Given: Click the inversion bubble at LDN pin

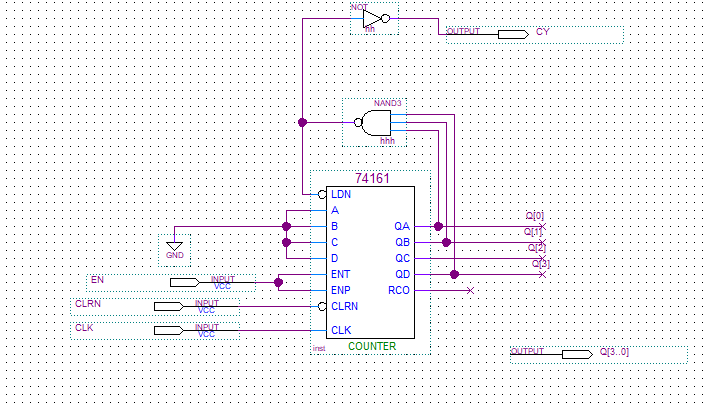Looking at the screenshot, I should [322, 195].
